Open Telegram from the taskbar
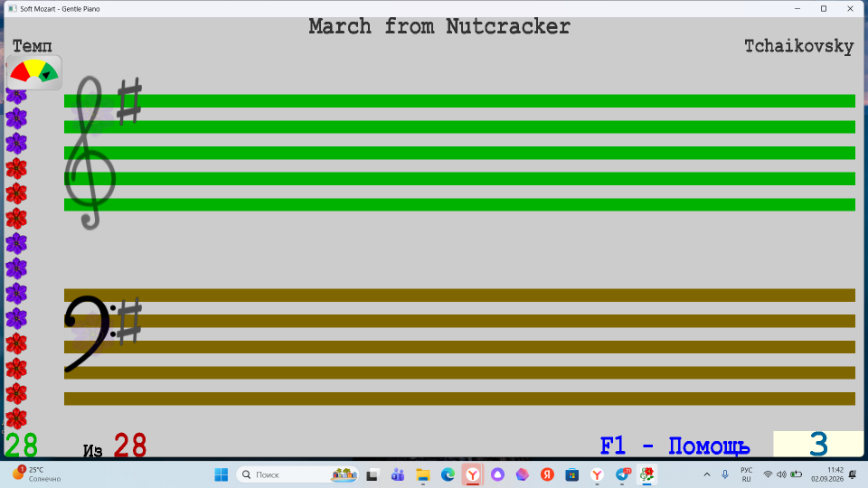The image size is (868, 488). [x=622, y=474]
